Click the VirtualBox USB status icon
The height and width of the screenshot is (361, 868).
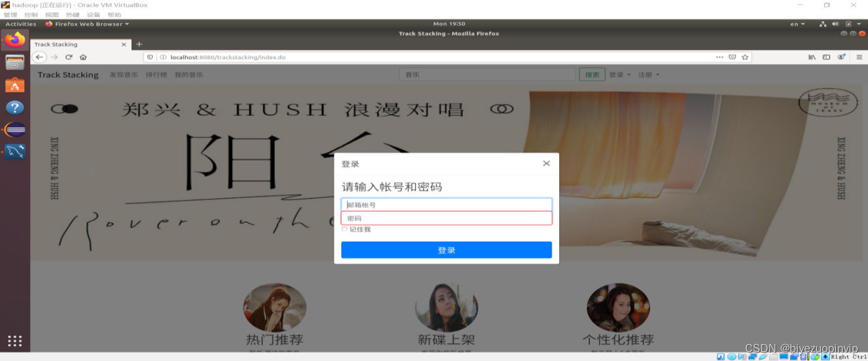[x=763, y=357]
